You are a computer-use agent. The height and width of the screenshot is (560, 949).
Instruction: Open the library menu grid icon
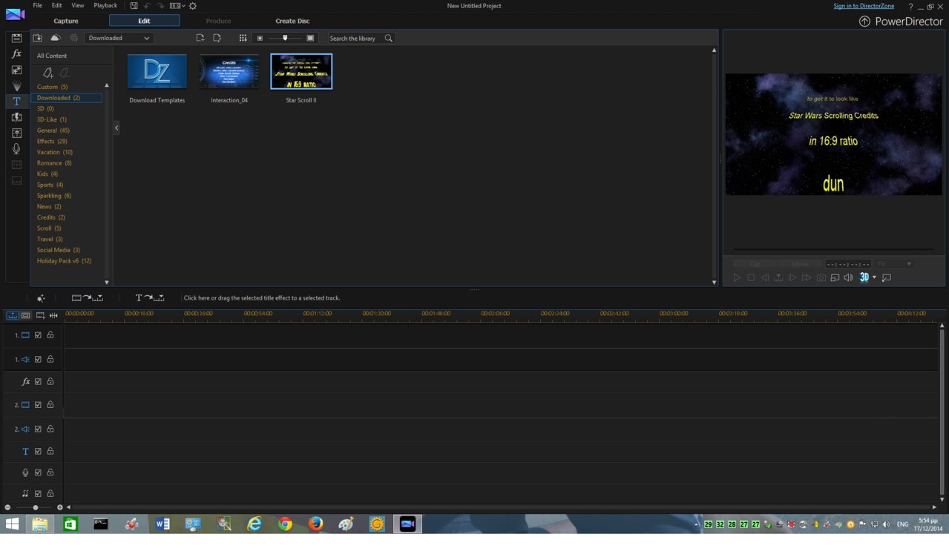point(243,38)
